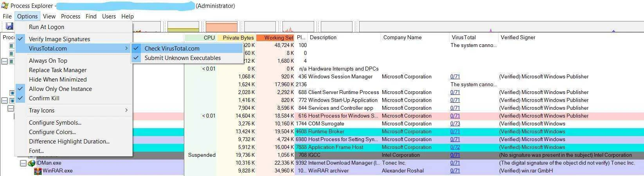Viewport: 644px width, 176px height.
Task: Click the 19,736 K private bytes value
Action: 245,155
